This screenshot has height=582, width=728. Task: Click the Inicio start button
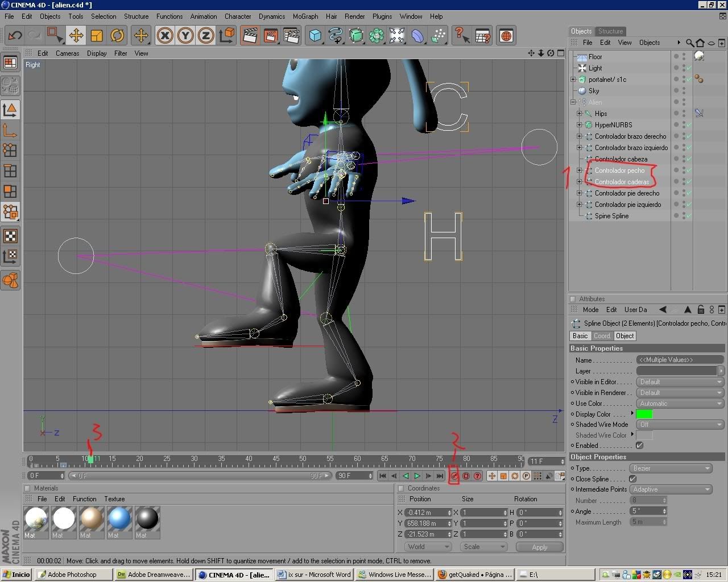click(x=16, y=575)
